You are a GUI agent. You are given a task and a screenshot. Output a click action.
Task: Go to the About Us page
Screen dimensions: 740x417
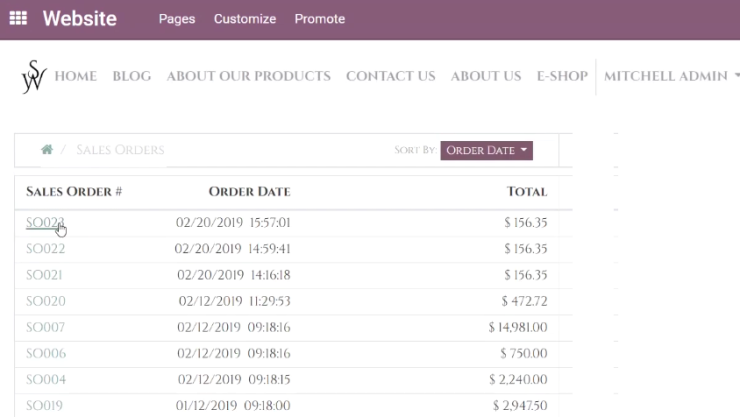(486, 76)
